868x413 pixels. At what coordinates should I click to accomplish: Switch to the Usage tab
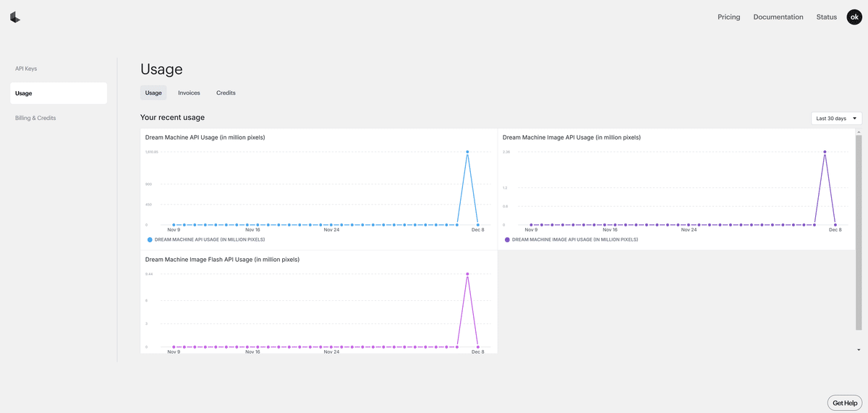click(x=153, y=93)
